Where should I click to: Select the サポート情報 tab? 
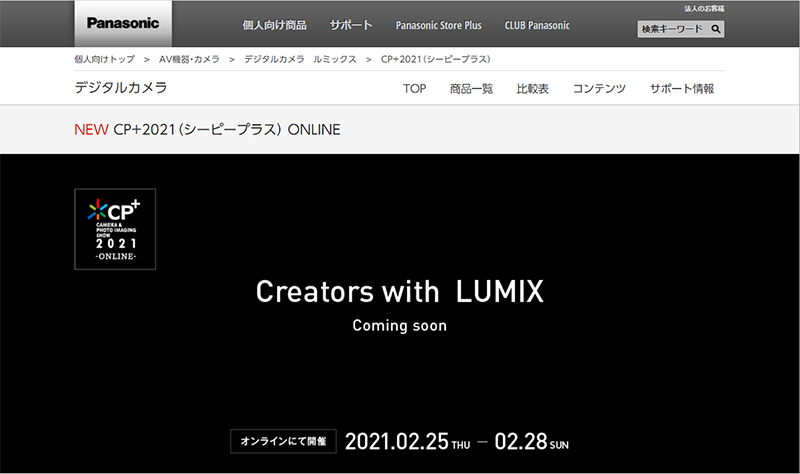[x=682, y=89]
